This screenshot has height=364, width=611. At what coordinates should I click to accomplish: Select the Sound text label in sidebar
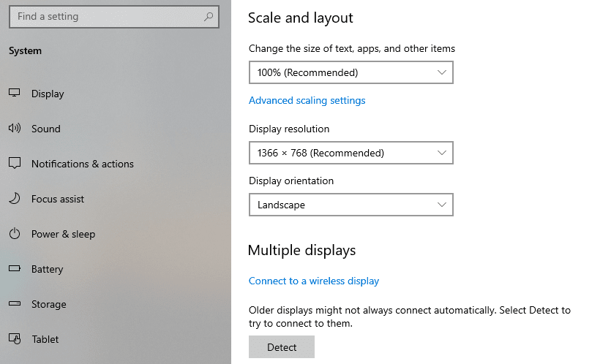coord(45,129)
